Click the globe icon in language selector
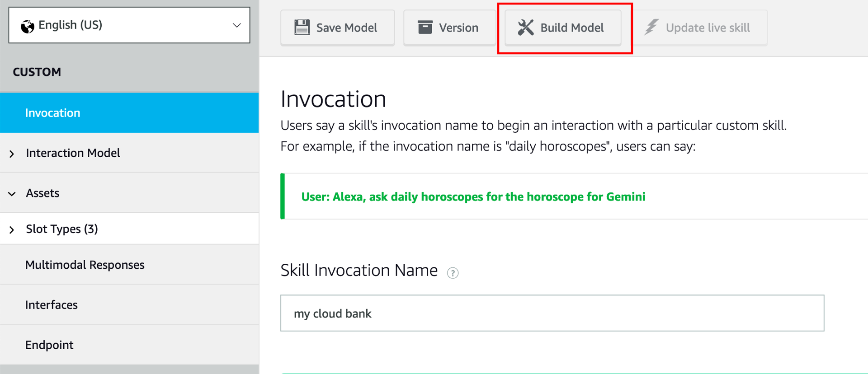Viewport: 868px width, 374px height. [28, 27]
